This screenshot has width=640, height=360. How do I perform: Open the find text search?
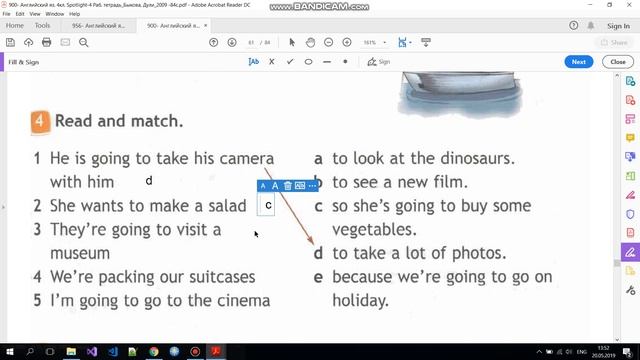coord(84,42)
